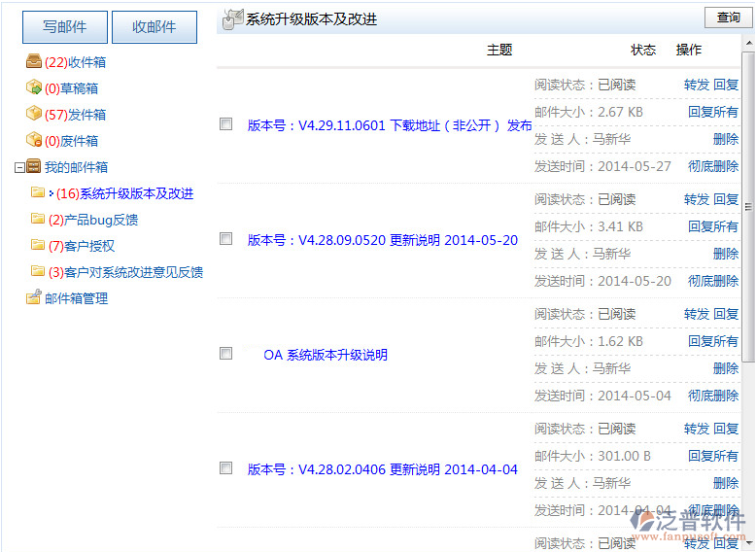
Task: Open the V4.28.02.0406 更新说明 email link
Action: pyautogui.click(x=382, y=469)
